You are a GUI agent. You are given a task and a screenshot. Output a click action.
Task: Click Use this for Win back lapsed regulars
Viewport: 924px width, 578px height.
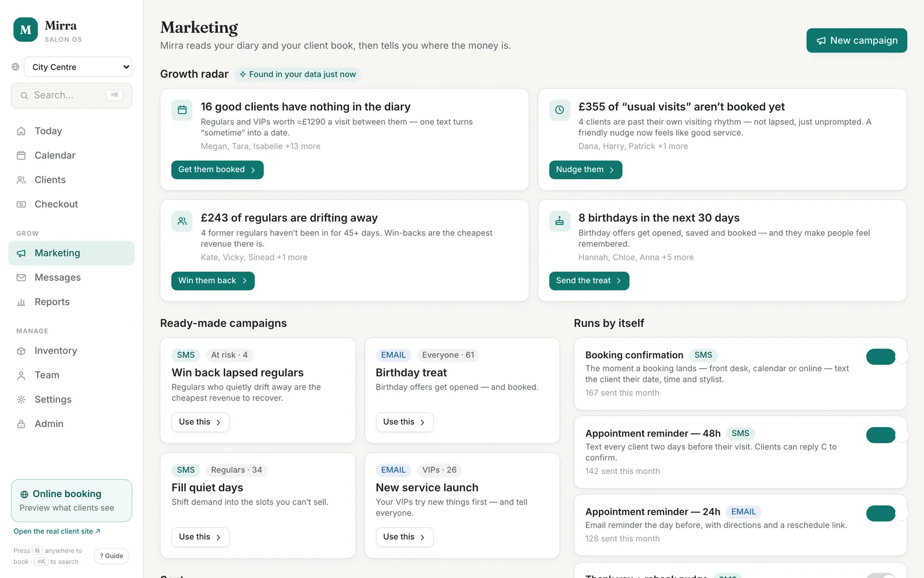tap(200, 422)
